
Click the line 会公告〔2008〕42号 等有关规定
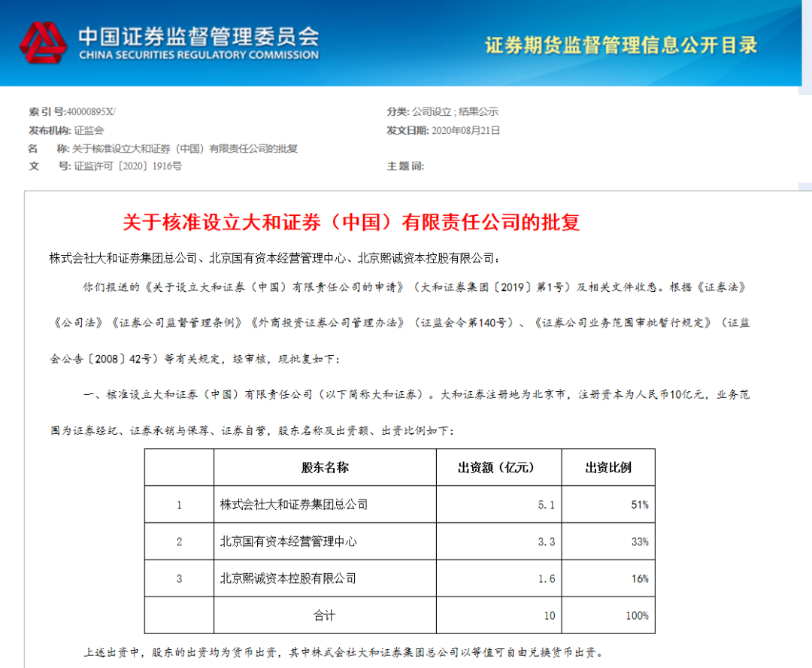(195, 359)
